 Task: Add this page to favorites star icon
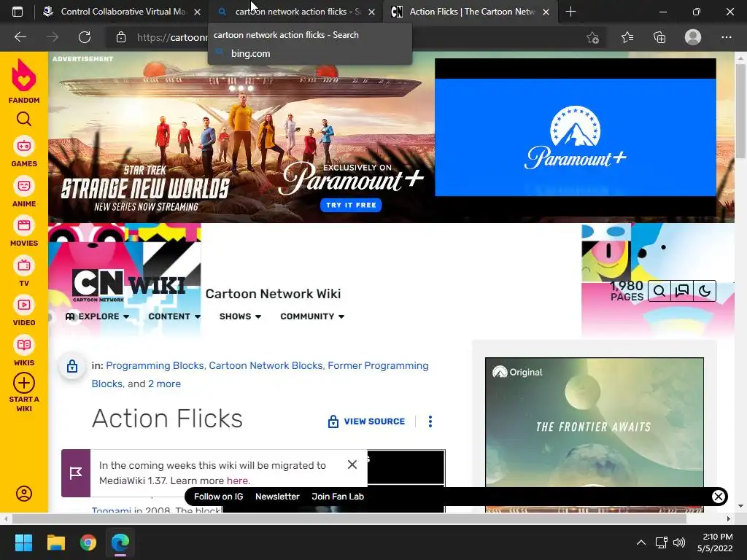pos(592,37)
